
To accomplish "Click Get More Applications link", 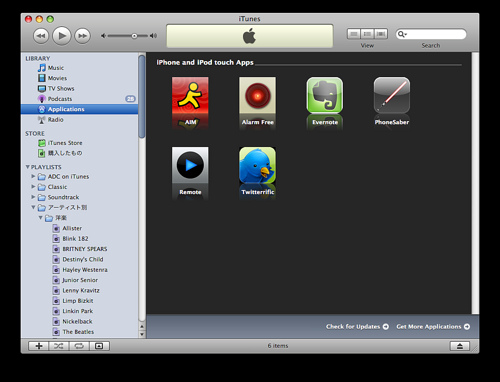I will point(433,327).
